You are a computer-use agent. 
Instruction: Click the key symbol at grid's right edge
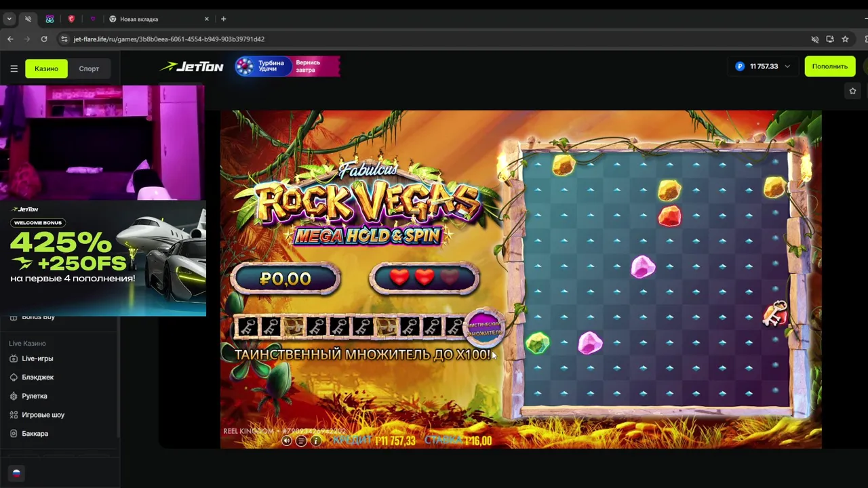774,314
